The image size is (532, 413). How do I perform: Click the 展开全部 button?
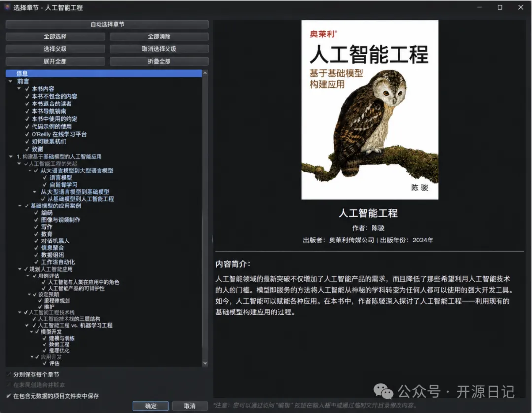[x=55, y=61]
